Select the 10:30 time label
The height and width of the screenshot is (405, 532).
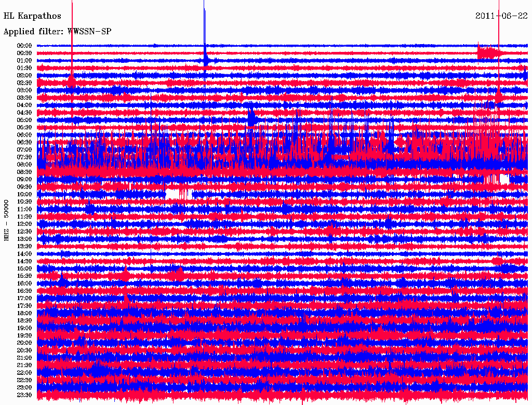(x=24, y=201)
